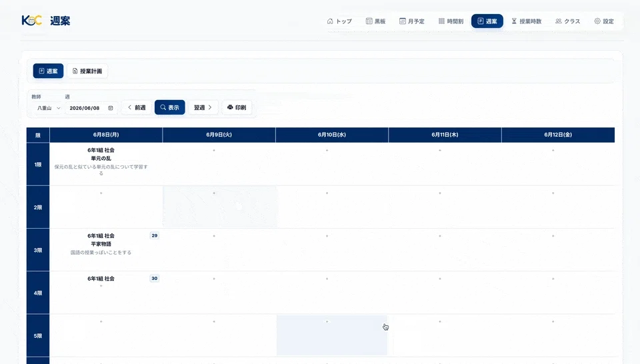Viewport: 640px width, 364px height.
Task: Open the 単元の乱 lesson in period 1
Action: (101, 158)
